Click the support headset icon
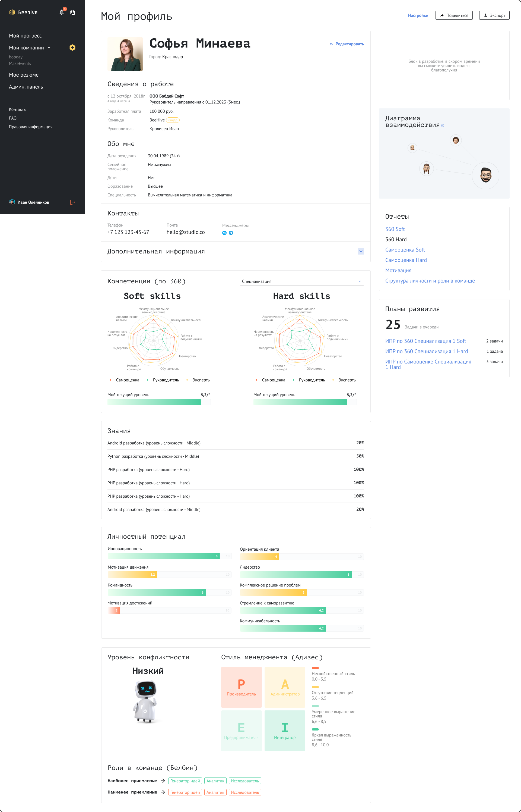This screenshot has height=812, width=521. [x=73, y=12]
